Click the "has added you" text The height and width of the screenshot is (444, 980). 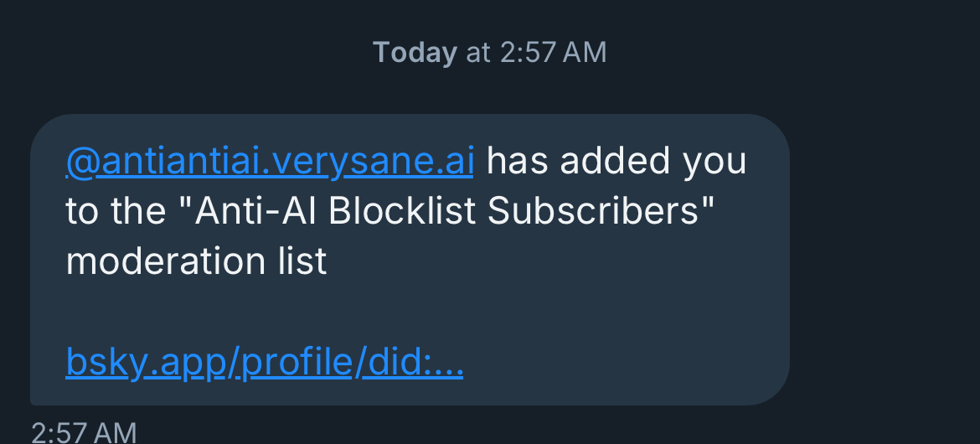[616, 162]
